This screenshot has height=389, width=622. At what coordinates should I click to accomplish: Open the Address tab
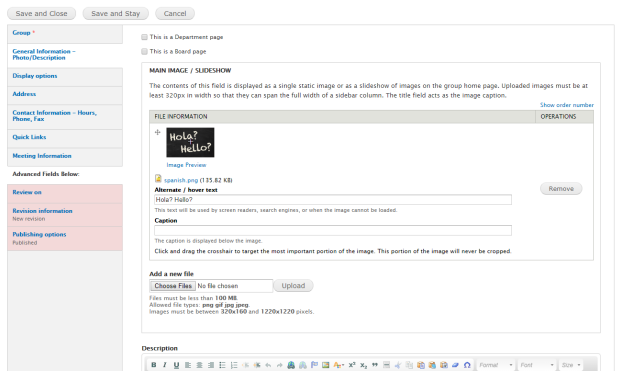65,94
